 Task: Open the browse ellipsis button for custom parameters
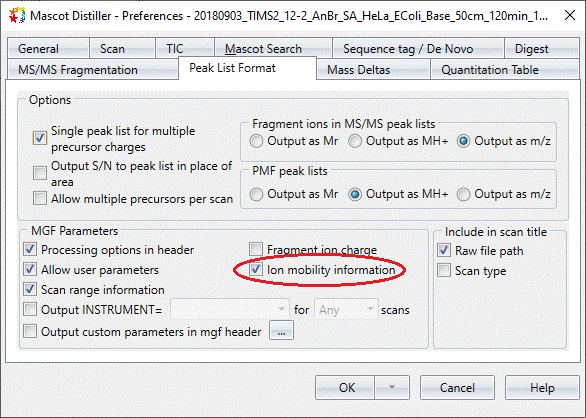[281, 331]
